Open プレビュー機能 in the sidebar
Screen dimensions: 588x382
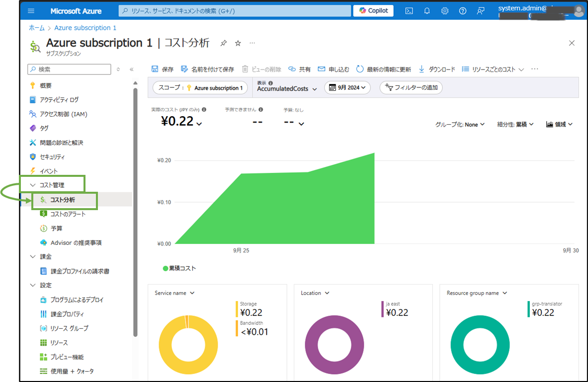click(x=67, y=357)
